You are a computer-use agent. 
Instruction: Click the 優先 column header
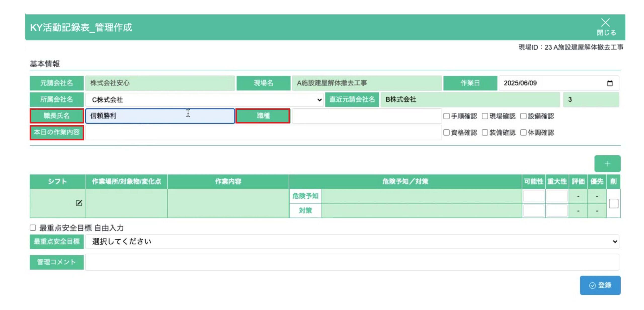coord(597,182)
